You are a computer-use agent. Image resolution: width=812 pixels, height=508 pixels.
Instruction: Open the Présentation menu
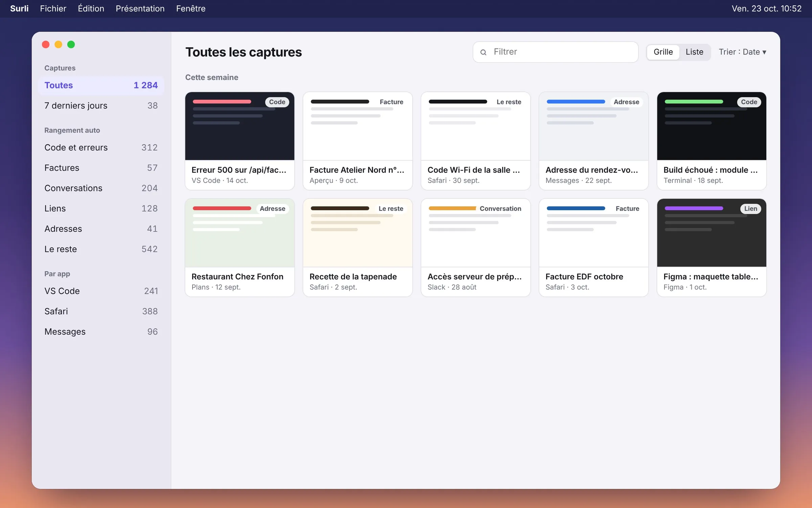coord(140,8)
